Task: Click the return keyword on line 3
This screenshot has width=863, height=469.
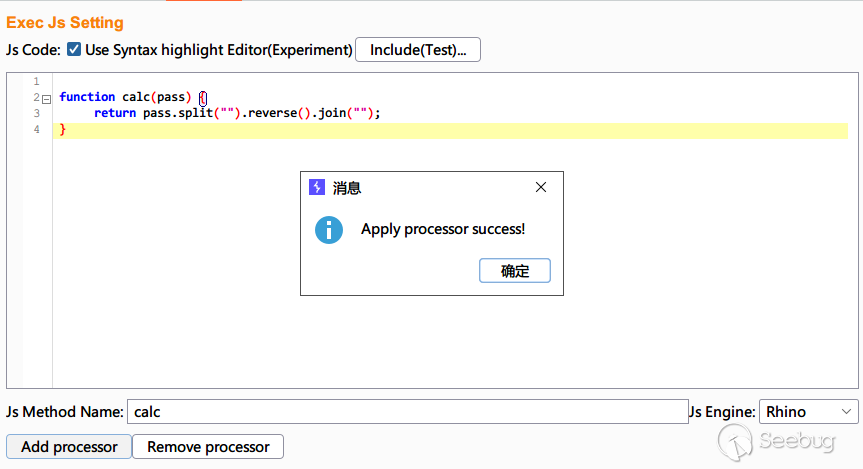Action: [115, 113]
